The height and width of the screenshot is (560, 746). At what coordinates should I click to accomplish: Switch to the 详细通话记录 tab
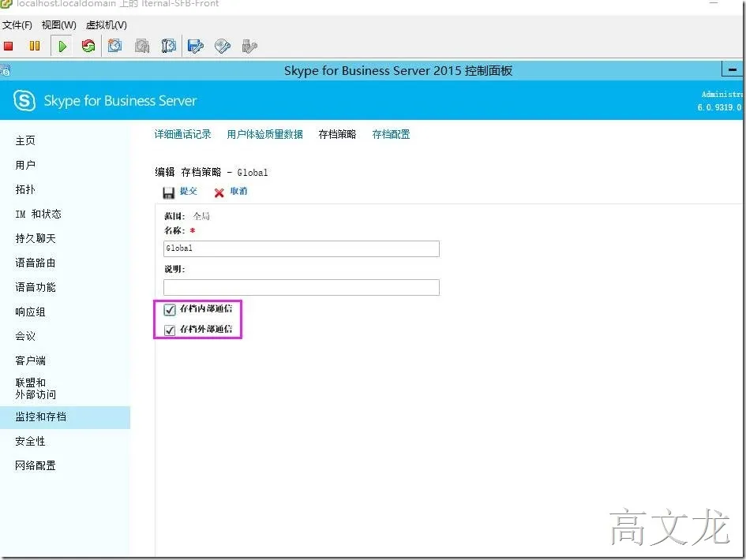click(182, 135)
